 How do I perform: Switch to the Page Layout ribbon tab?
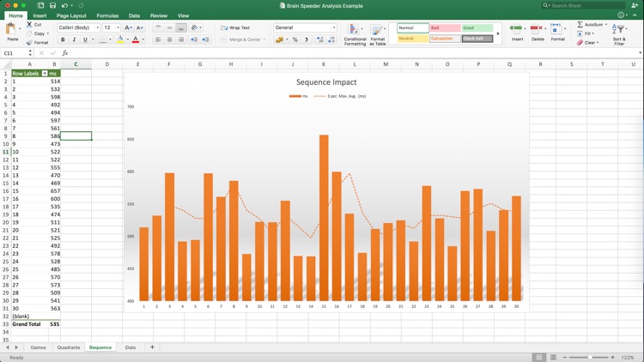(71, 15)
